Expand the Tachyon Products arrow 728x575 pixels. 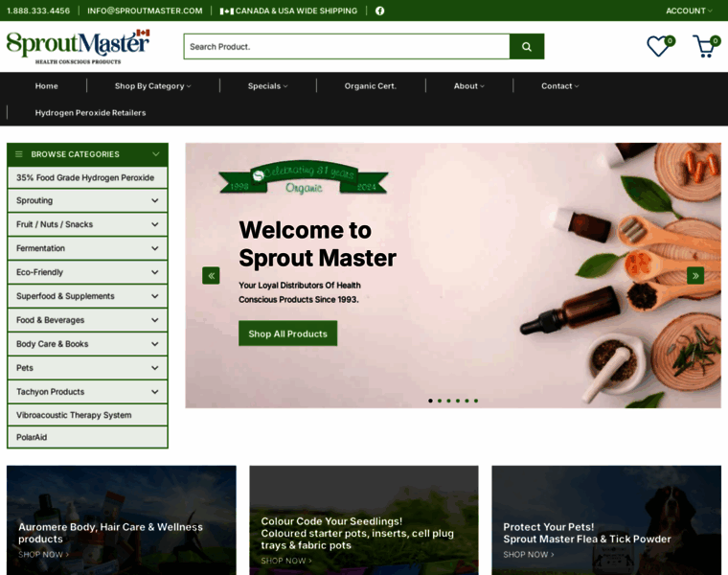point(155,392)
